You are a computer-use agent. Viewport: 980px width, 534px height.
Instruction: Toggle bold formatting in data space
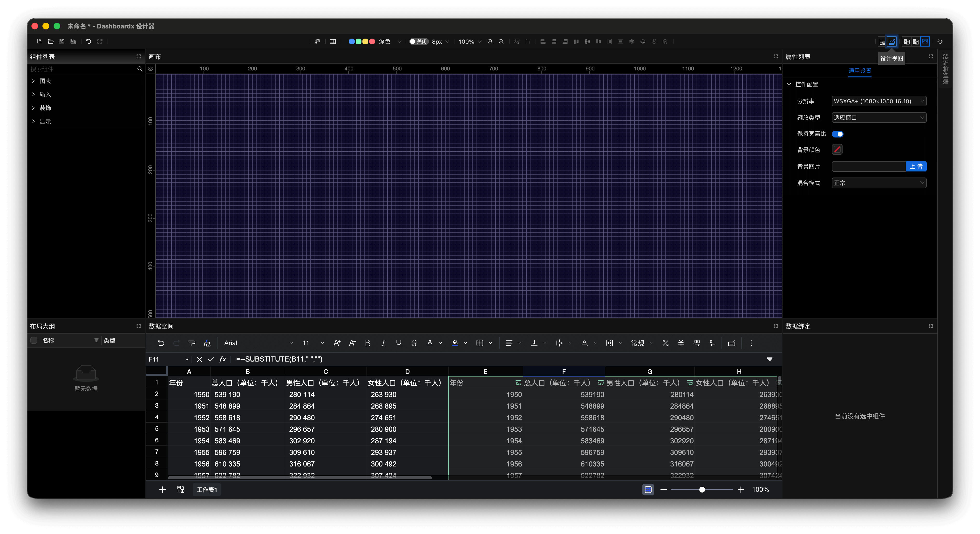[367, 343]
